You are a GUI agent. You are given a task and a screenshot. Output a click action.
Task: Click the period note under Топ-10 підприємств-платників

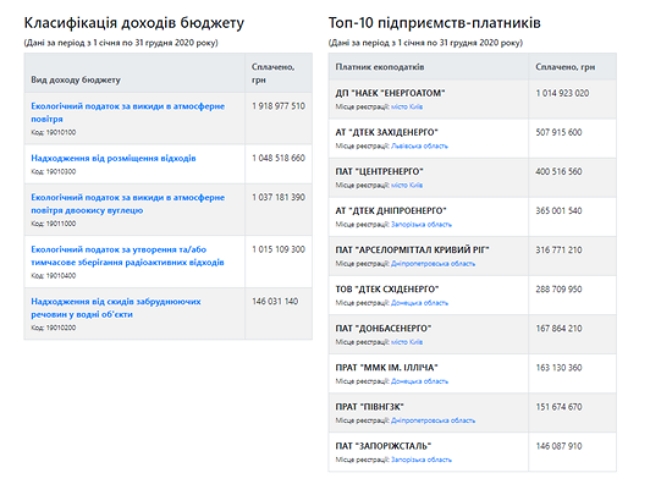tap(426, 43)
